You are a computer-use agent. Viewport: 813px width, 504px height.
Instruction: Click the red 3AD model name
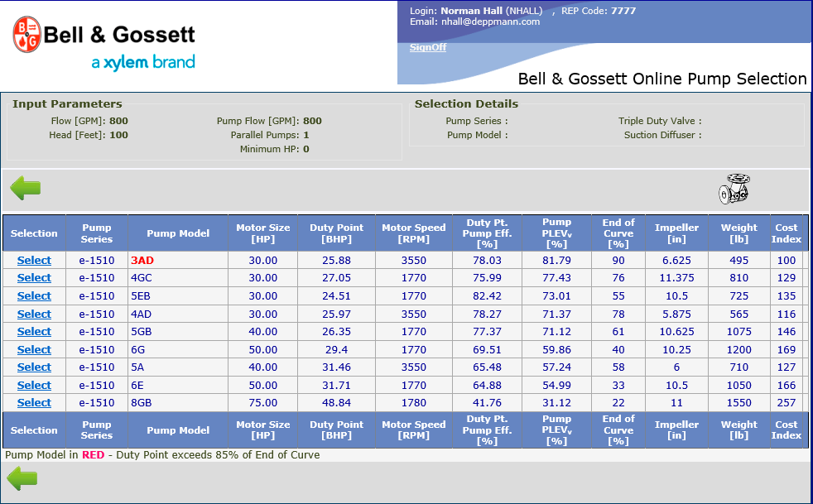point(142,261)
